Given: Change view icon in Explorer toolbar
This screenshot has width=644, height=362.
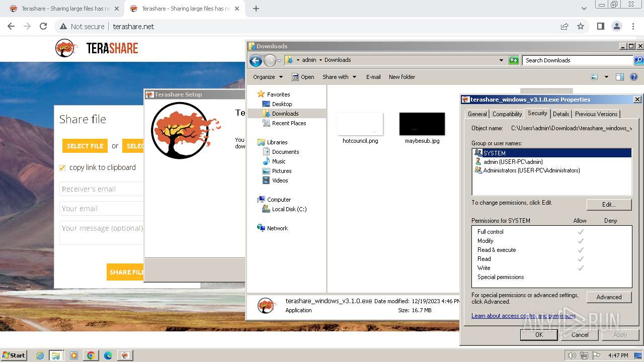Looking at the screenshot, I should point(594,77).
